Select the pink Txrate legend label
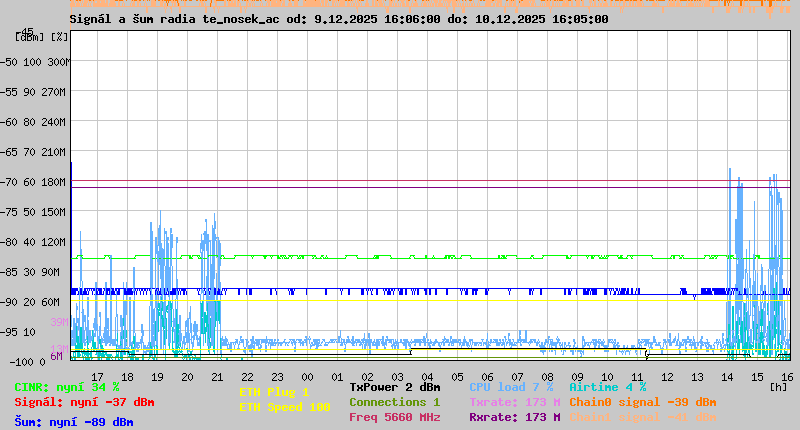 tap(514, 402)
